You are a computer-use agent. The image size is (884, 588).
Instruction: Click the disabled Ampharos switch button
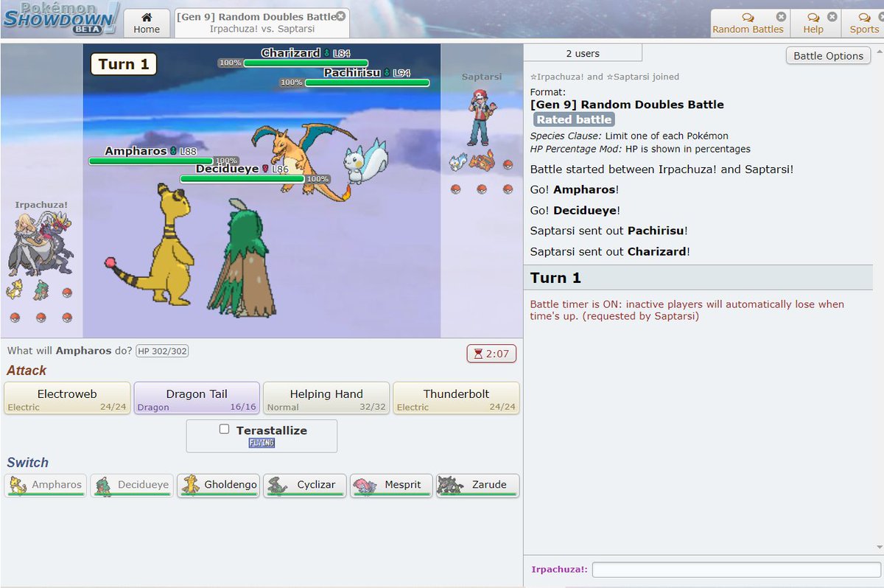coord(46,486)
